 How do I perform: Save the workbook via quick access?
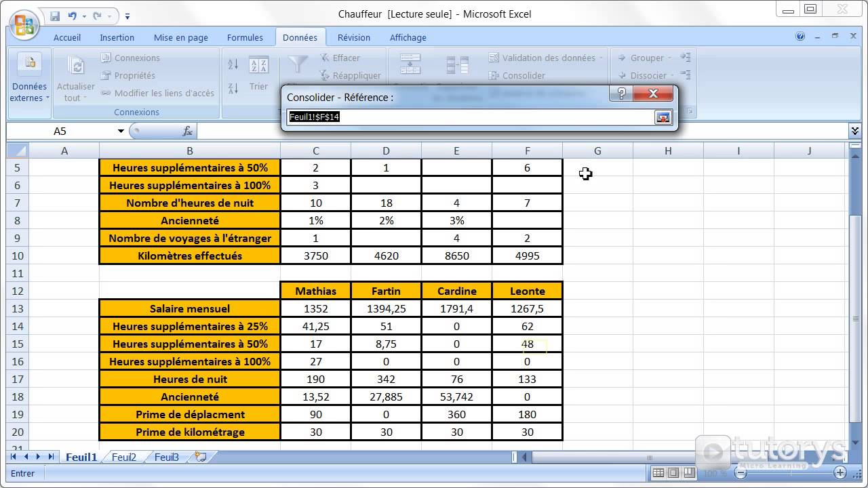pyautogui.click(x=54, y=16)
